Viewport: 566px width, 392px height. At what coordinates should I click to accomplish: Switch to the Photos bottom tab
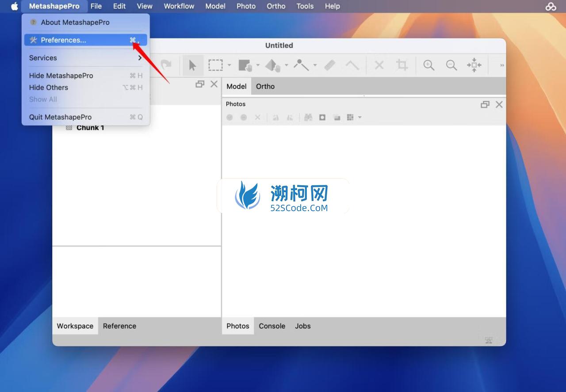(238, 326)
